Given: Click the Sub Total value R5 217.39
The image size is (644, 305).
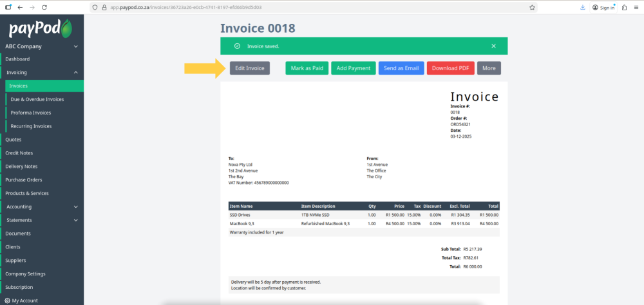Looking at the screenshot, I should (472, 249).
